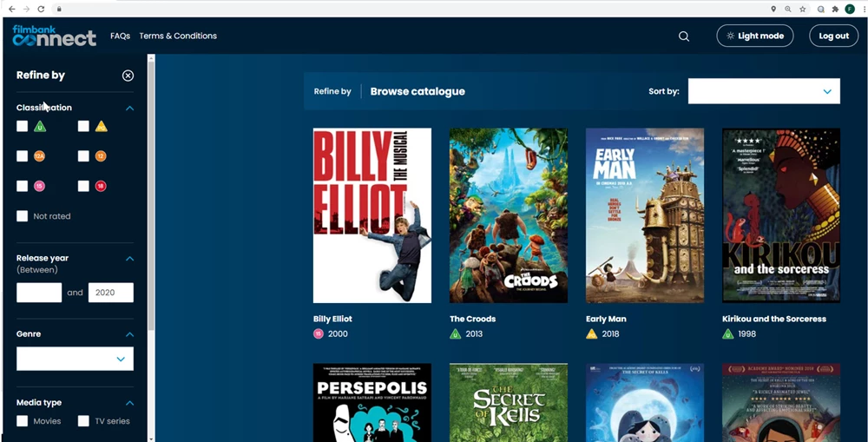Click the zoom magnifier icon in address bar

(x=788, y=9)
